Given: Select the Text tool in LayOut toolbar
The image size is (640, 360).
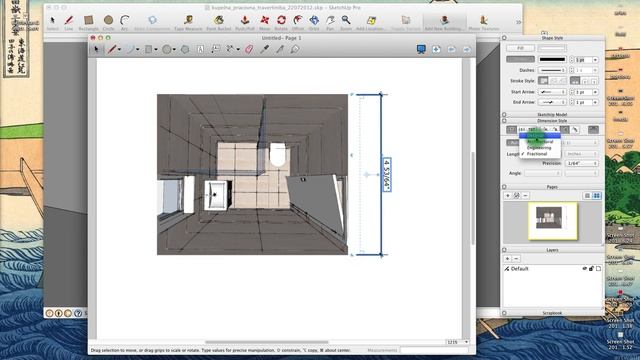Looking at the screenshot, I should [200, 49].
